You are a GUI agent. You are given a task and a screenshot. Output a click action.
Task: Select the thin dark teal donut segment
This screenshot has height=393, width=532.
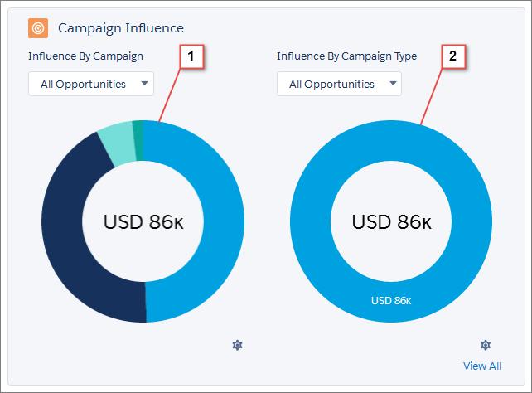tap(138, 140)
